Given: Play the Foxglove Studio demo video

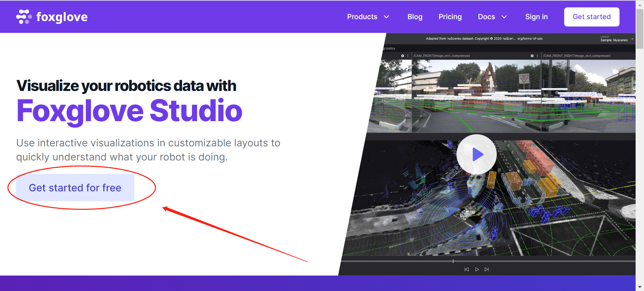Looking at the screenshot, I should pyautogui.click(x=476, y=154).
